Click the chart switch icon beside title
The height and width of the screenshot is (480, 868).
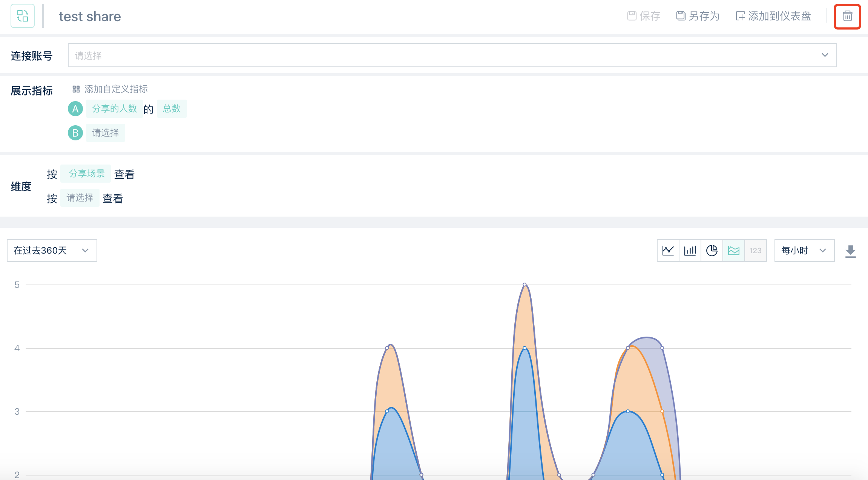pyautogui.click(x=23, y=16)
